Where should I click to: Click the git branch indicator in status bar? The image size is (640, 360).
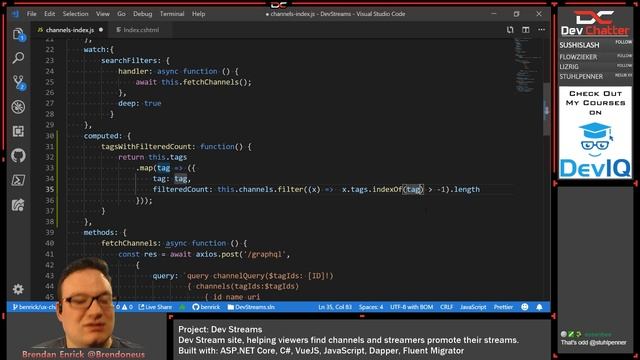pos(34,307)
